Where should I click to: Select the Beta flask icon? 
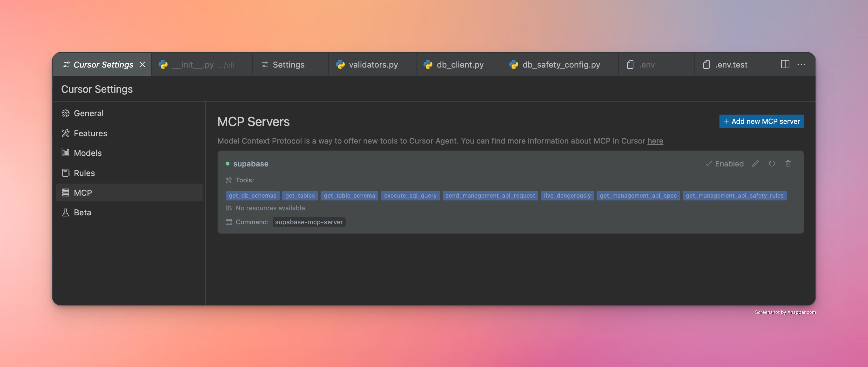coord(66,213)
